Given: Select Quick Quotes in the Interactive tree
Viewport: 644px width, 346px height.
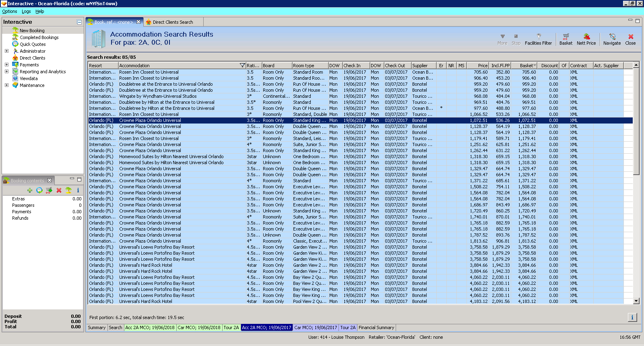Looking at the screenshot, I should point(33,44).
